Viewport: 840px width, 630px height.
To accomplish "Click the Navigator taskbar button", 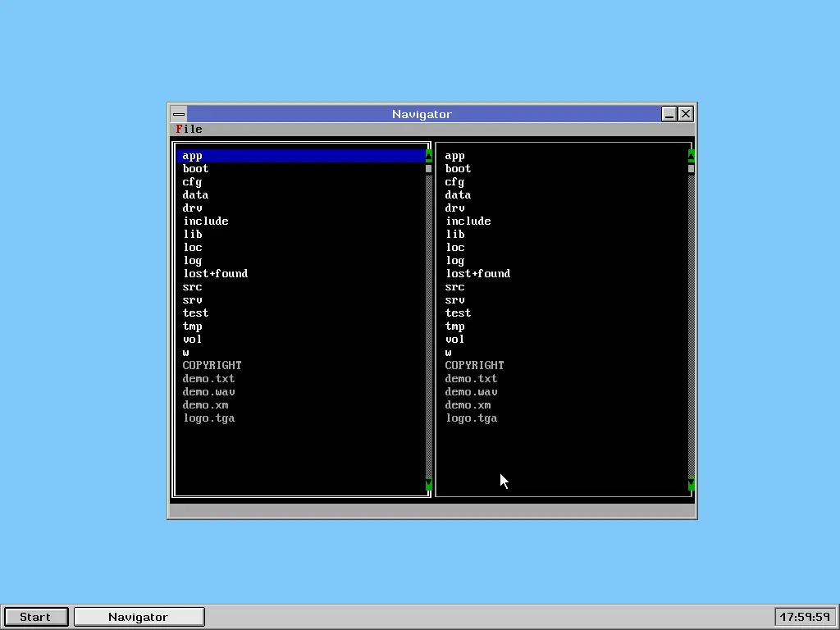I will pyautogui.click(x=139, y=617).
